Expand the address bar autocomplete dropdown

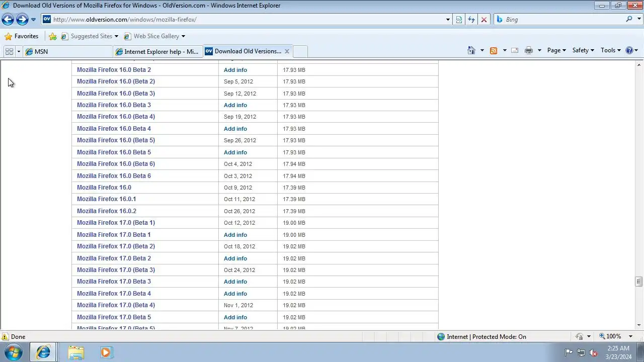(x=448, y=20)
